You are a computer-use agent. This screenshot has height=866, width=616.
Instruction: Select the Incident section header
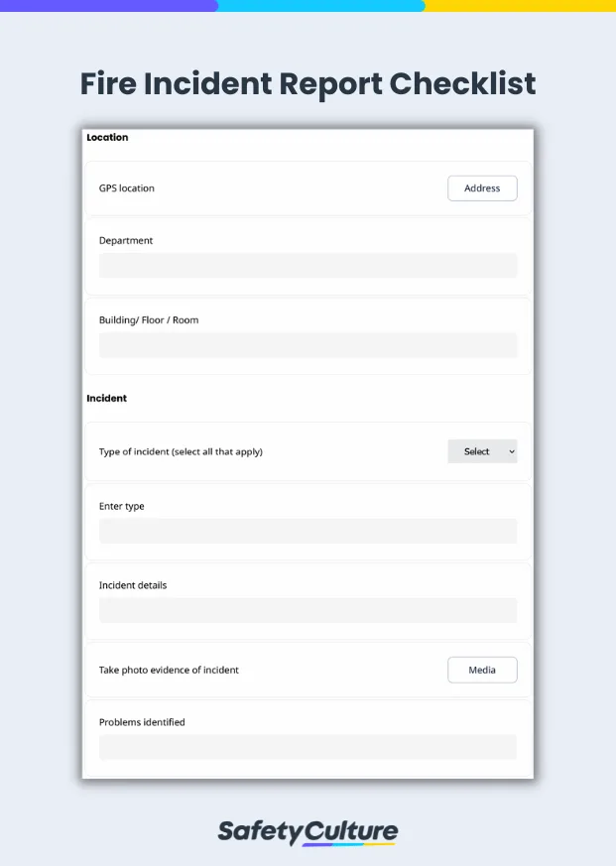(106, 398)
